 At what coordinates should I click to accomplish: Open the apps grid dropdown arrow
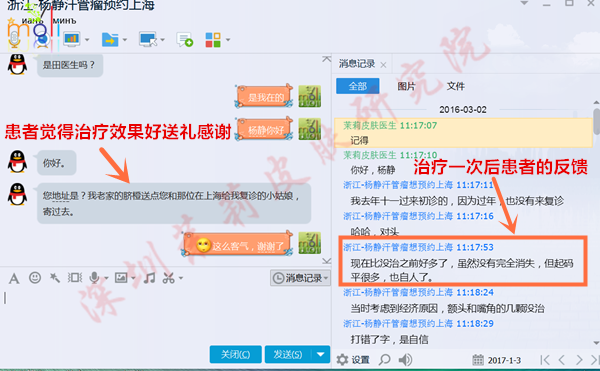pyautogui.click(x=228, y=39)
